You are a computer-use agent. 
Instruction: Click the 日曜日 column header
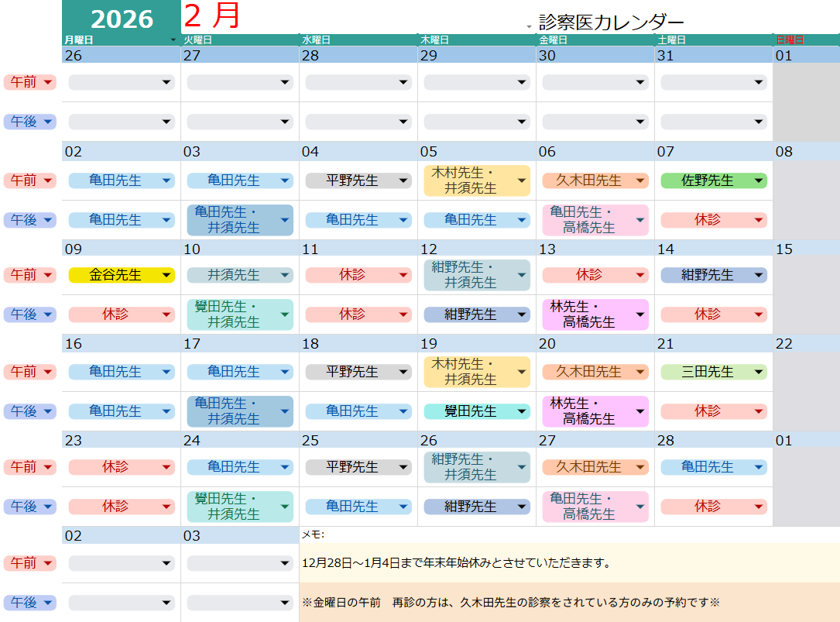[805, 40]
